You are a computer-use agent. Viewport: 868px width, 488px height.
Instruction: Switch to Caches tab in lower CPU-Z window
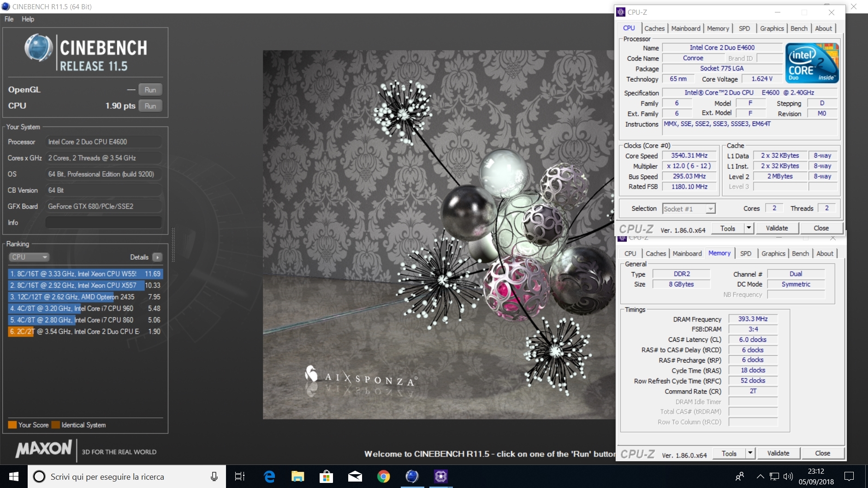coord(656,254)
